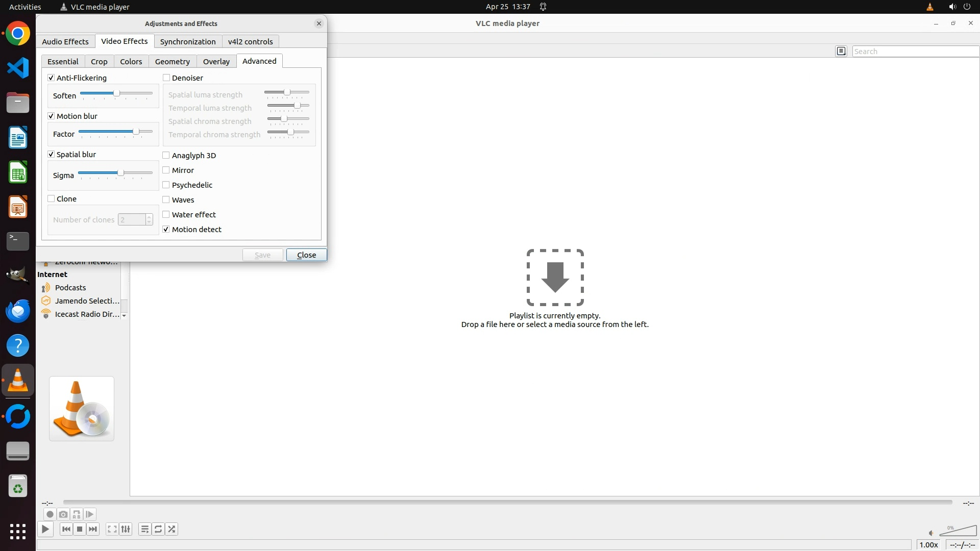Screen dimensions: 980x551
Task: Click the Close button in the effects dialog
Action: point(306,255)
